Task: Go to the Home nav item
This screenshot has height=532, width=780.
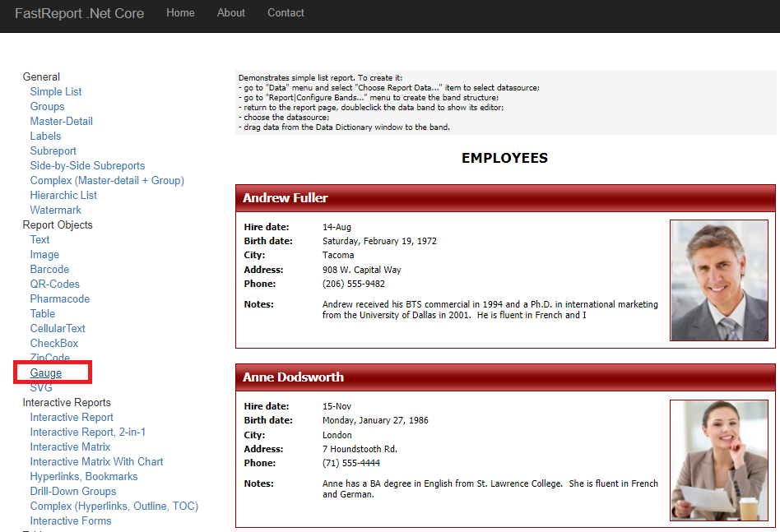Action: (180, 13)
